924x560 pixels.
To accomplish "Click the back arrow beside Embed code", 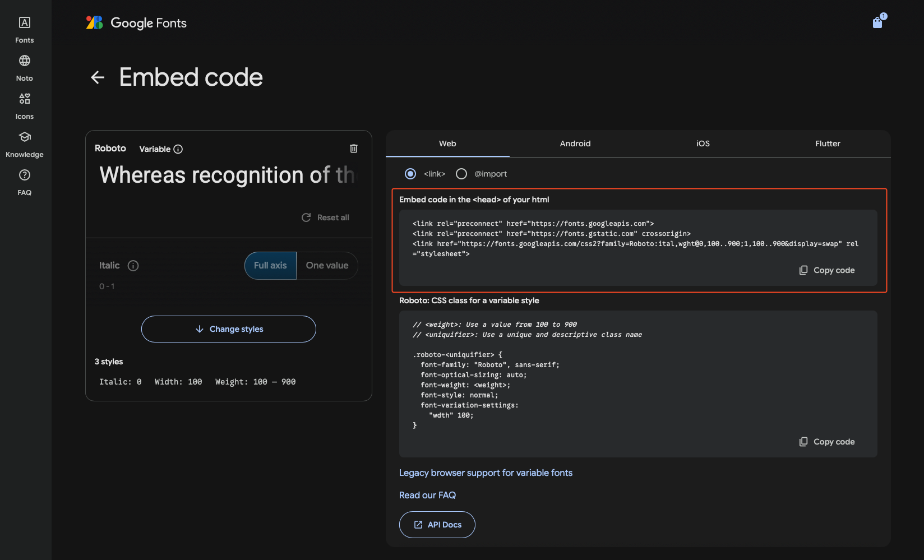I will 98,77.
